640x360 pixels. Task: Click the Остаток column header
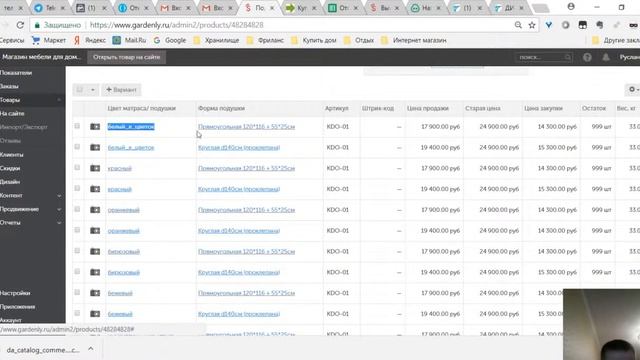(x=594, y=108)
